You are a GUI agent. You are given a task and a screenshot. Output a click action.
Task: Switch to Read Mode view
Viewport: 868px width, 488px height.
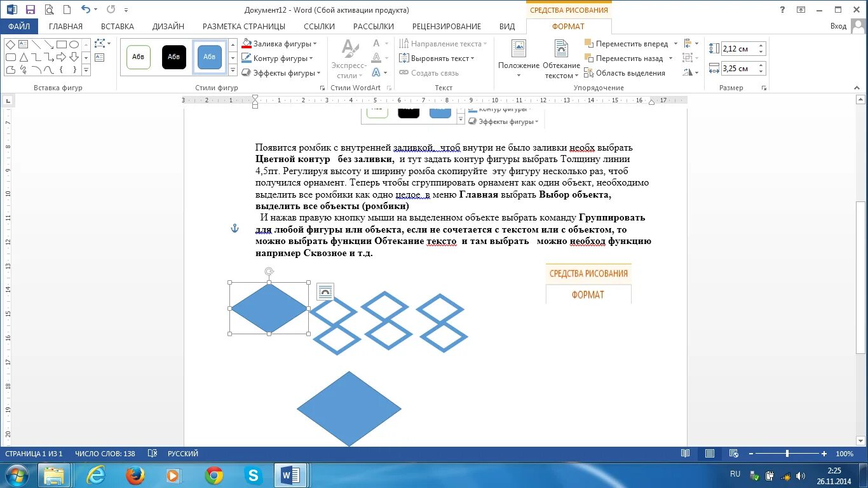685,454
